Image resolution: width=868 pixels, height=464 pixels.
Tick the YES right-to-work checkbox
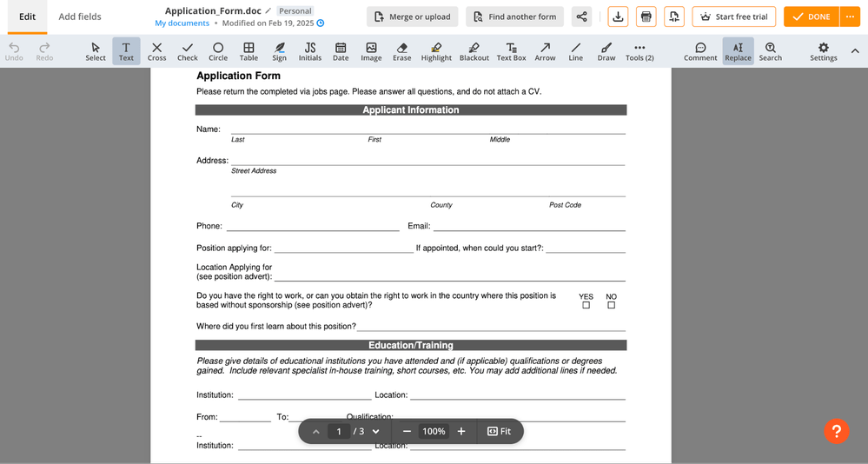pos(586,305)
